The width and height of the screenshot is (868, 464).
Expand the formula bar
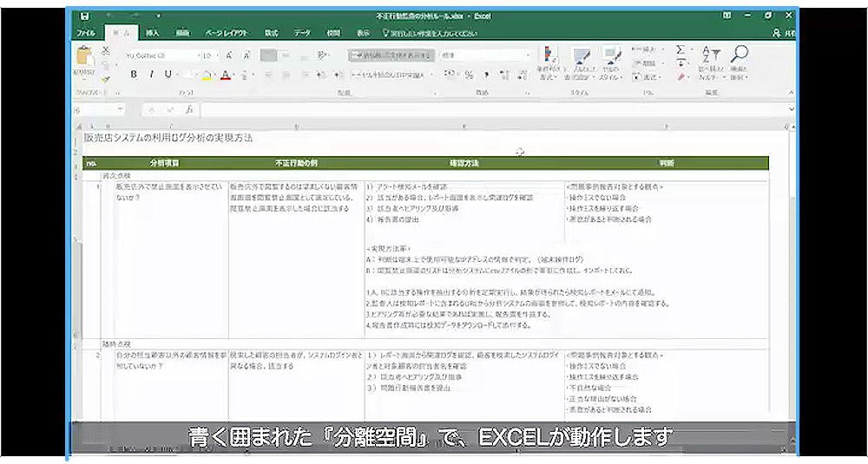[x=791, y=109]
